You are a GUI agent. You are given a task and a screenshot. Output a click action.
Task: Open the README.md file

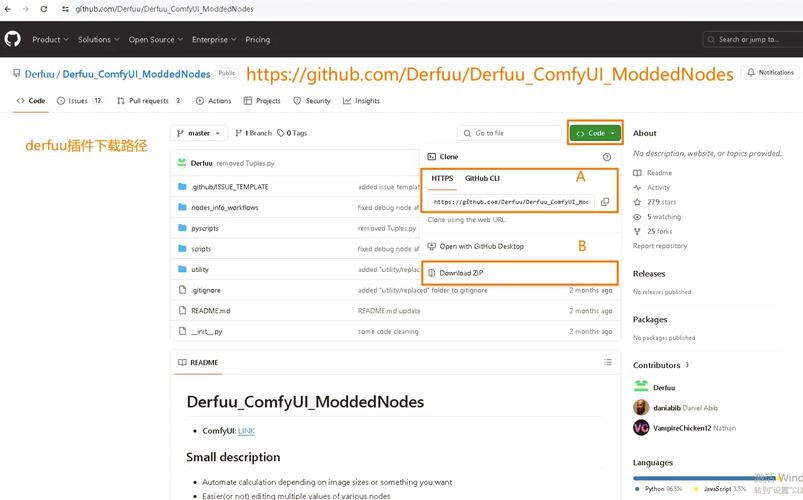[210, 311]
